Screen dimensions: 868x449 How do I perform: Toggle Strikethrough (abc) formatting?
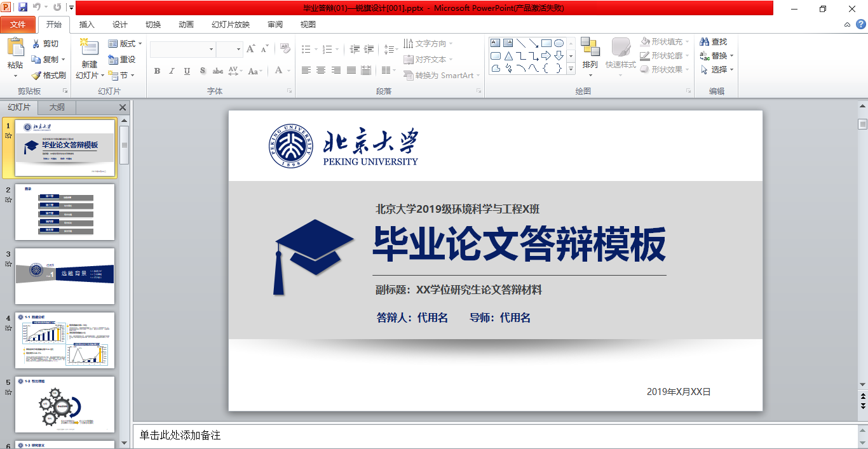(x=217, y=71)
